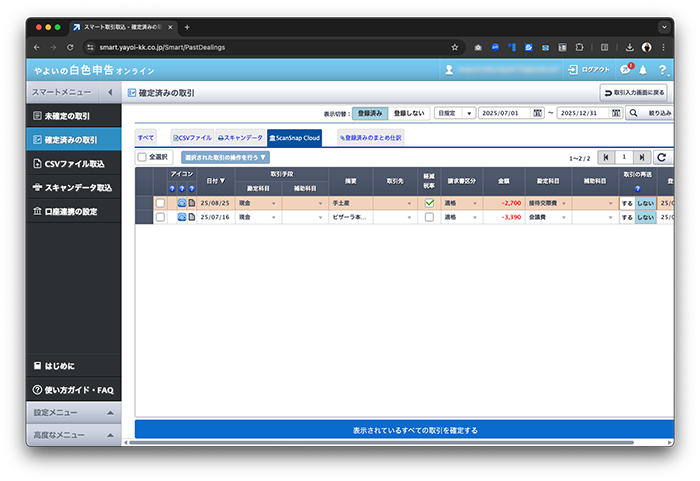700x481 pixels.
Task: Open 選択された取引の操作を行う dropdown
Action: tap(225, 157)
